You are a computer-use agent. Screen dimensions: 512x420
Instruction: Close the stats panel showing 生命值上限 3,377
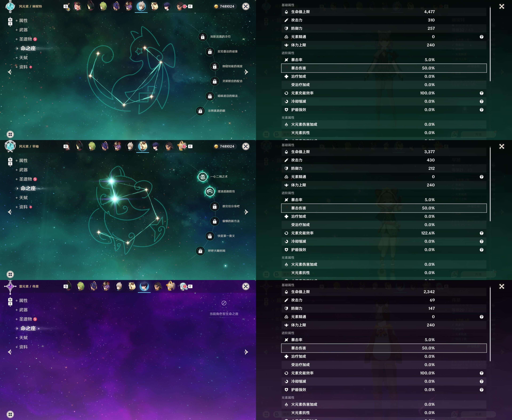point(502,146)
